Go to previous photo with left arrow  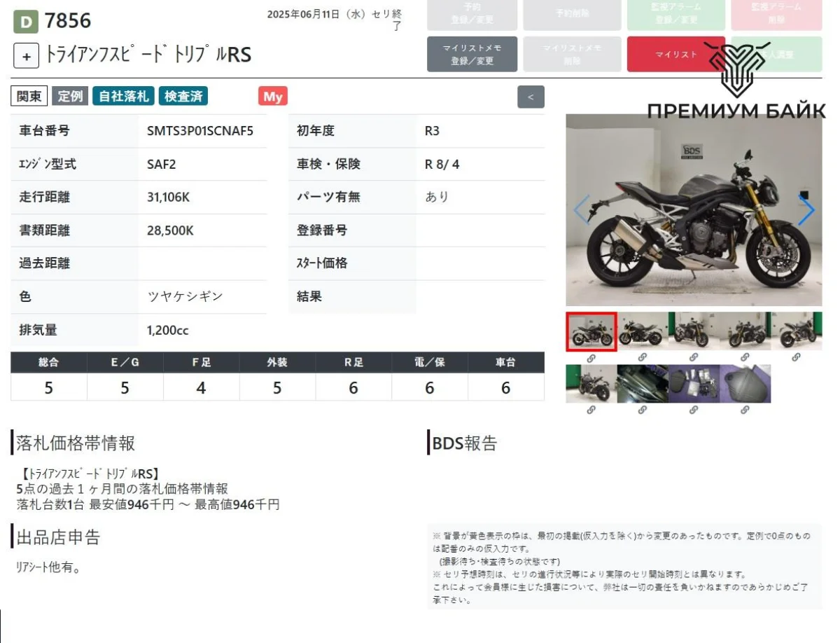click(x=582, y=210)
